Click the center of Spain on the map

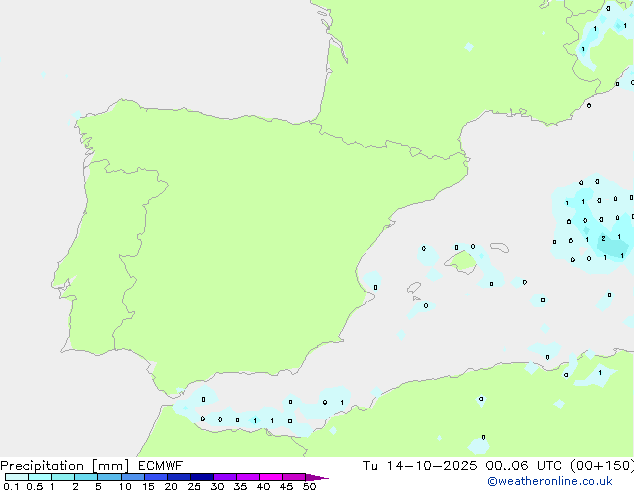point(230,230)
